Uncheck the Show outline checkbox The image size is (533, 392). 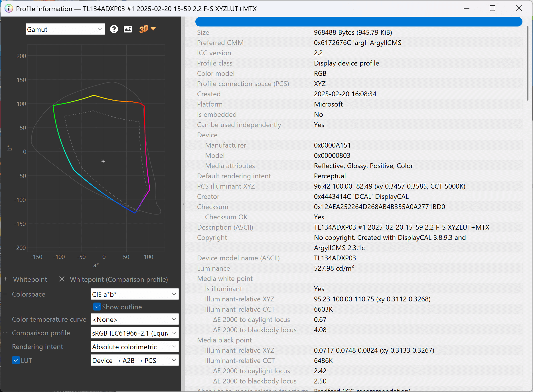tap(97, 307)
